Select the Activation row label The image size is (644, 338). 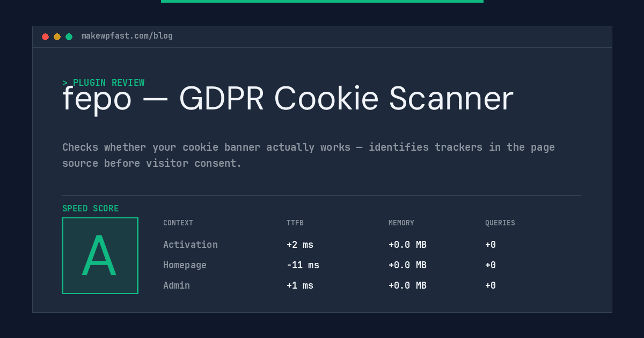coord(191,245)
